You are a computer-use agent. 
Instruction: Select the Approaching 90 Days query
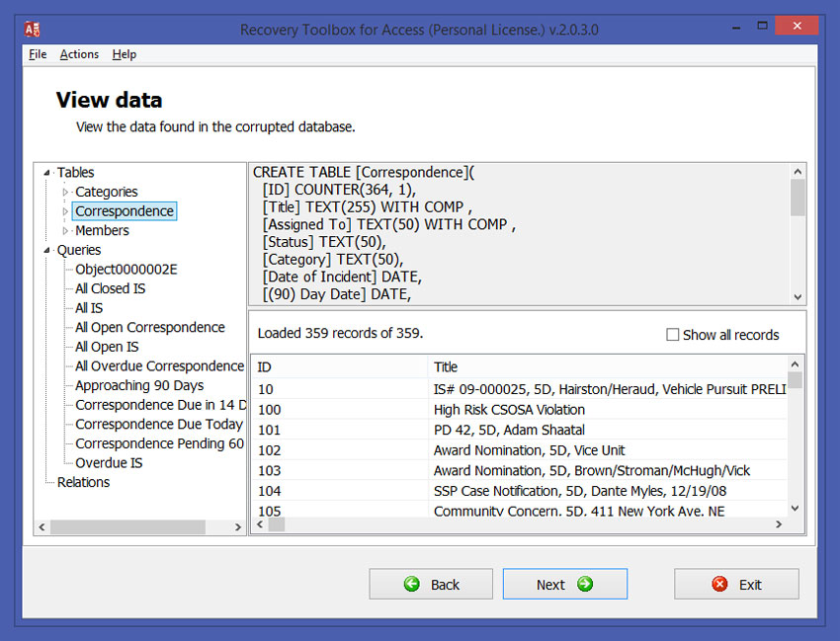pos(139,386)
